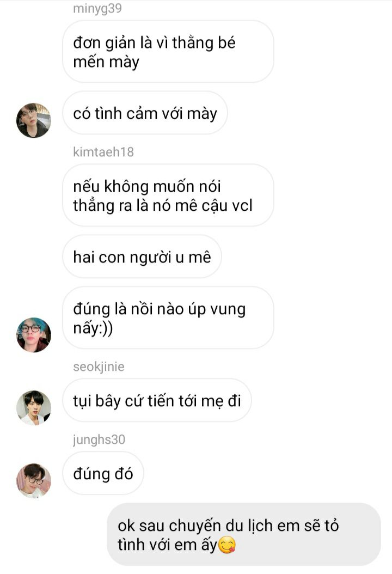Tap the bubble 'hai con người u mê'
This screenshot has width=392, height=574.
click(142, 257)
